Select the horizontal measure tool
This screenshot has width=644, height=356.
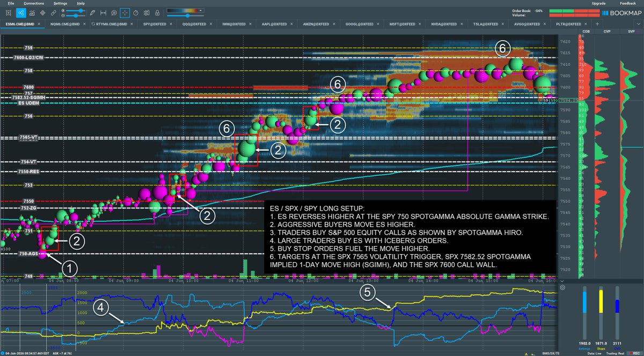pyautogui.click(x=103, y=13)
